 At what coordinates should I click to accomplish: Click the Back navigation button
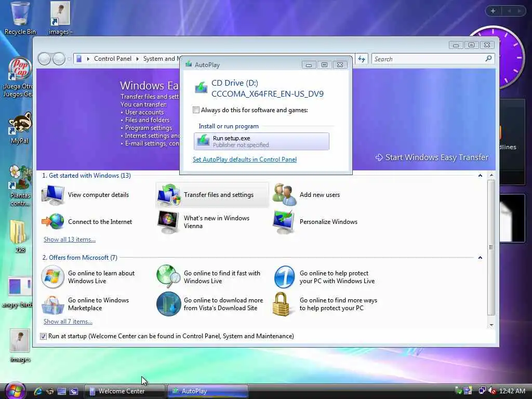tap(45, 59)
